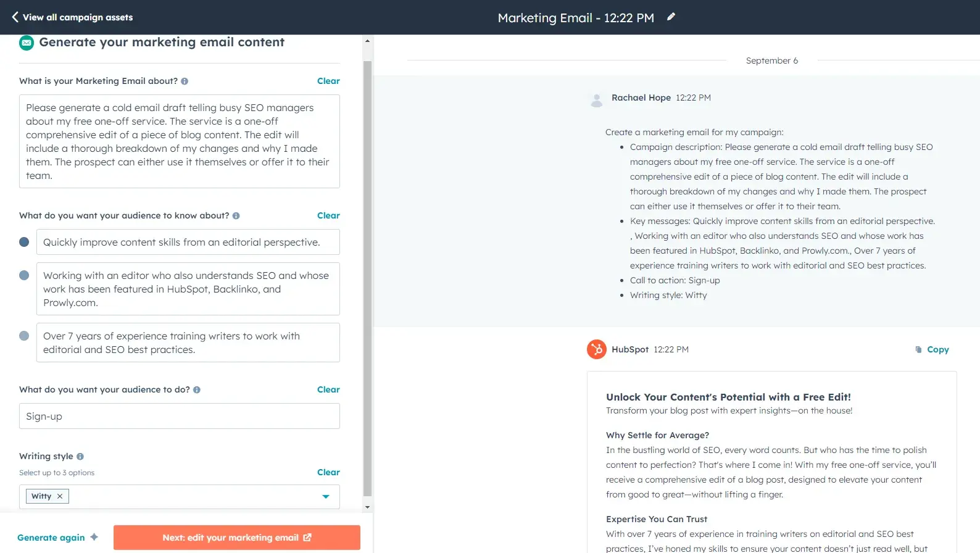Click the Writing style info icon
This screenshot has width=980, height=553.
coord(80,457)
